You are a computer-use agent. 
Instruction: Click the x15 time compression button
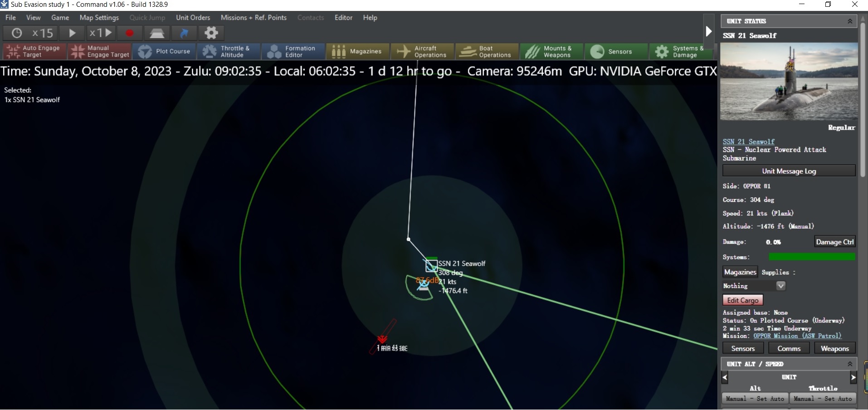pyautogui.click(x=32, y=33)
